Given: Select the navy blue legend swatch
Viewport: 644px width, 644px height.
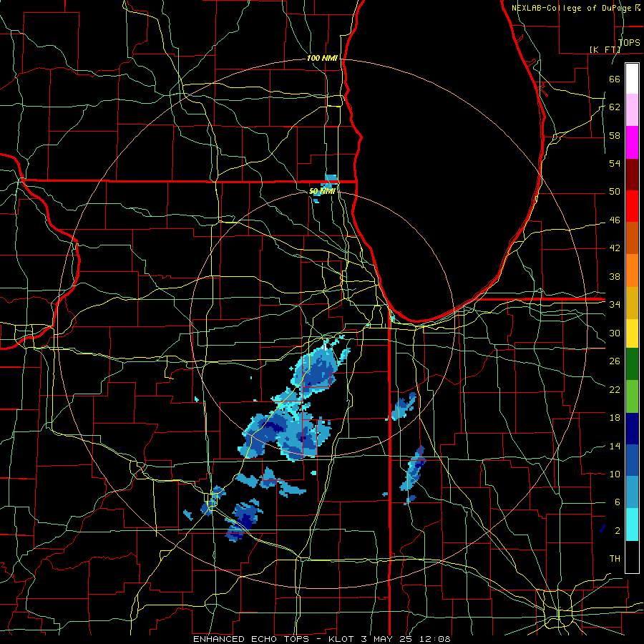Looking at the screenshot, I should tap(632, 429).
